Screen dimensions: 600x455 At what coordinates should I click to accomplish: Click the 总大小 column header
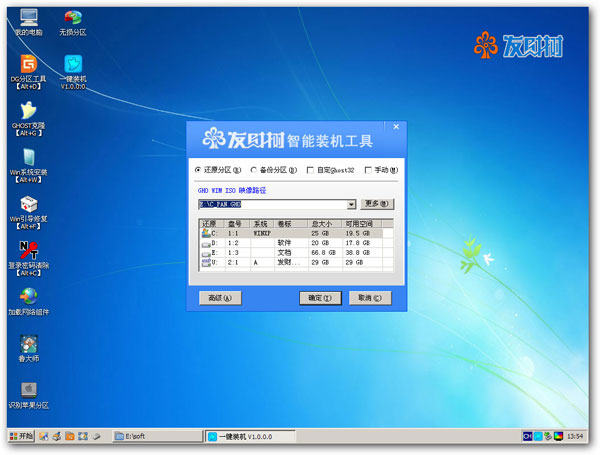tap(325, 223)
